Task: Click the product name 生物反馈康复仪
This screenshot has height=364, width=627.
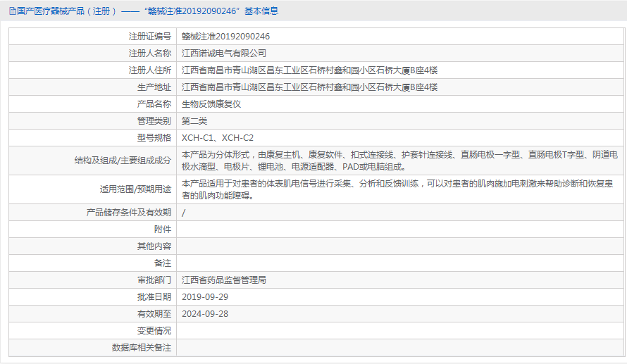Action: [x=211, y=103]
